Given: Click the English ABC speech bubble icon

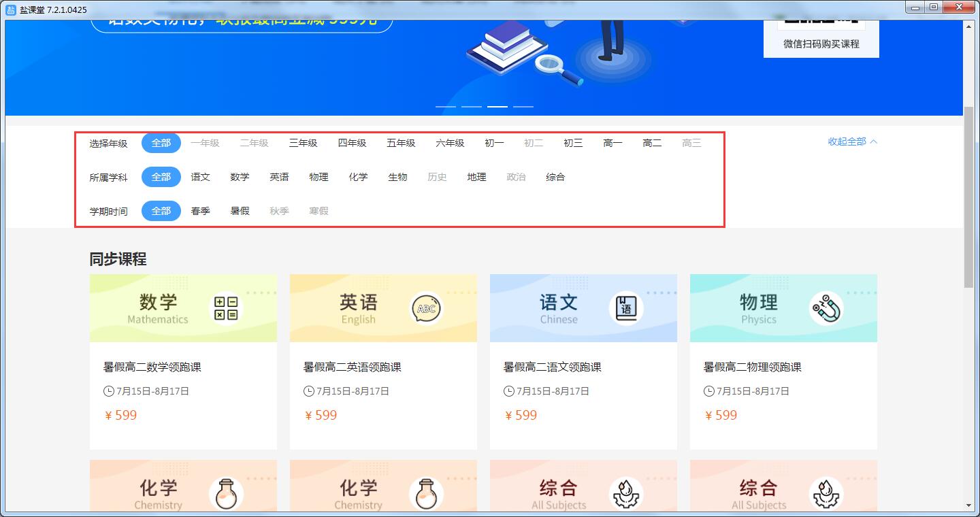Looking at the screenshot, I should 426,308.
